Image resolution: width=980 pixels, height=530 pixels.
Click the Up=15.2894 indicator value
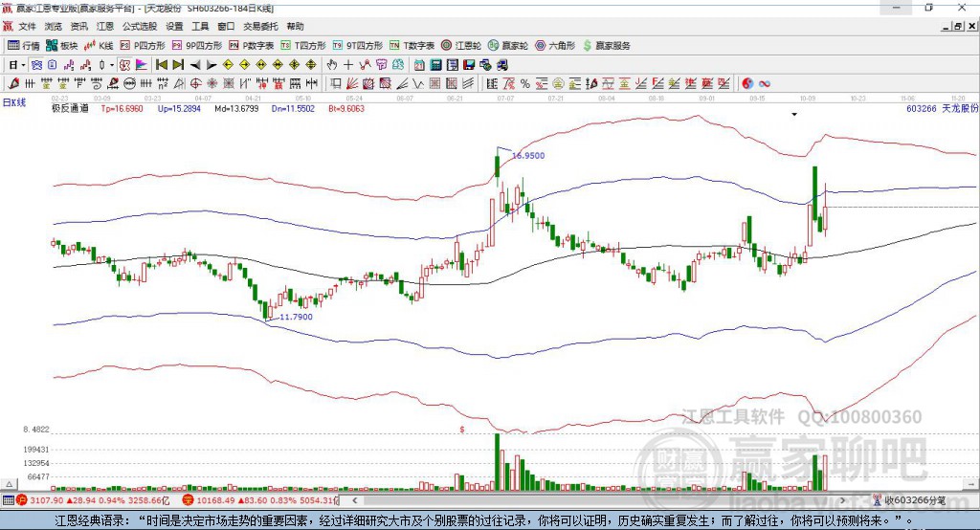point(179,109)
